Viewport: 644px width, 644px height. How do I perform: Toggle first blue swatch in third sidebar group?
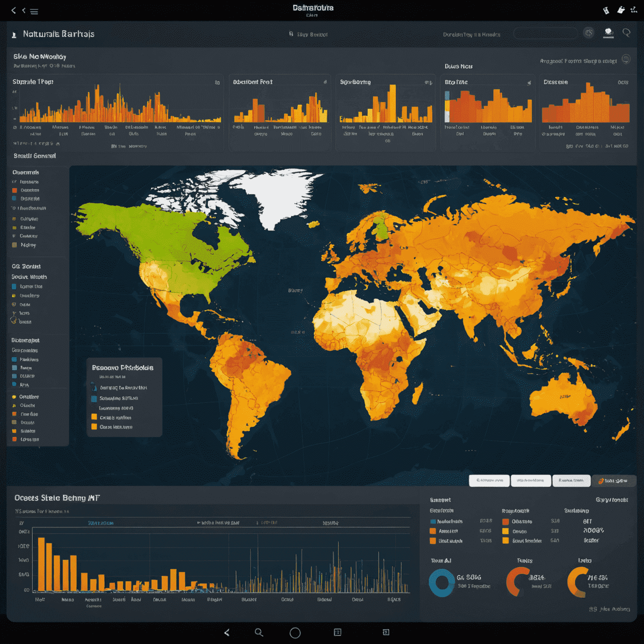14,359
